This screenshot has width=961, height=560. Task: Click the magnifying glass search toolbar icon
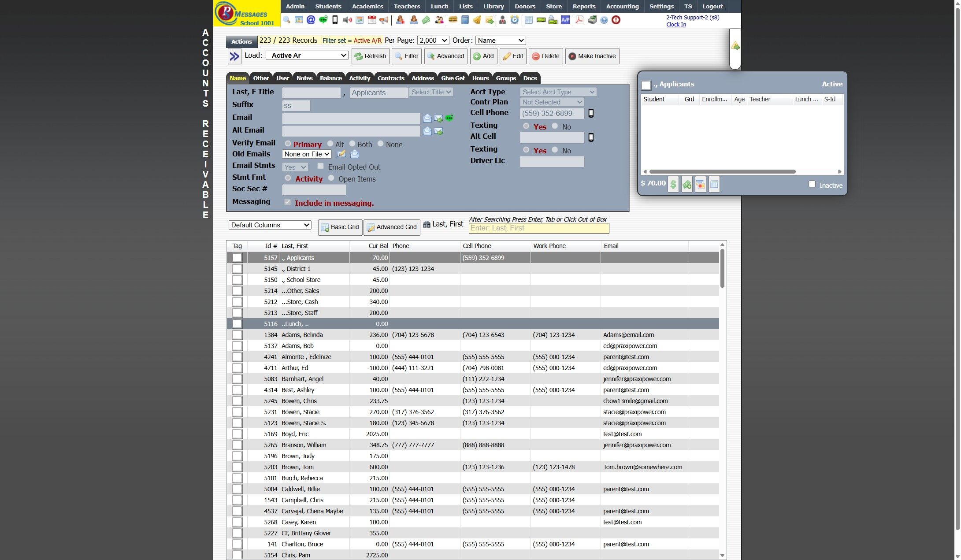287,20
